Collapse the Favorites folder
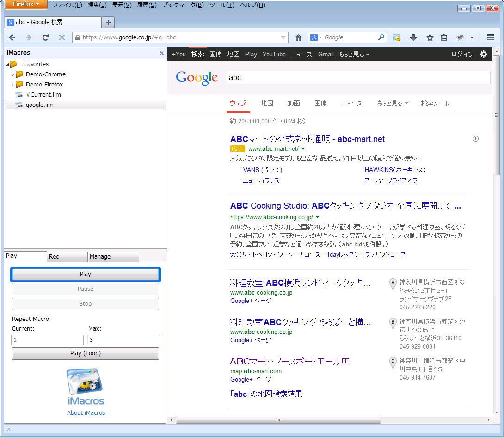Screen dimensions: 504x437 [x=7, y=65]
